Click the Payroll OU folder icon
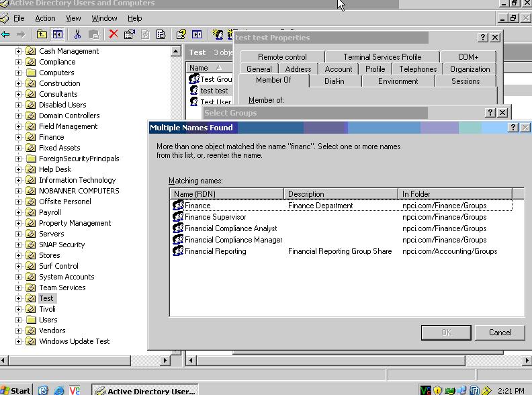 (31, 212)
